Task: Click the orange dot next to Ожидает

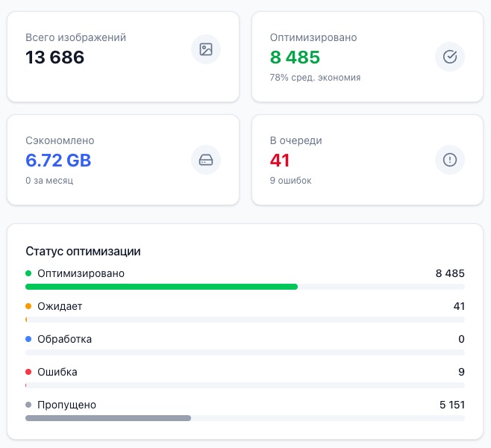Action: tap(28, 306)
